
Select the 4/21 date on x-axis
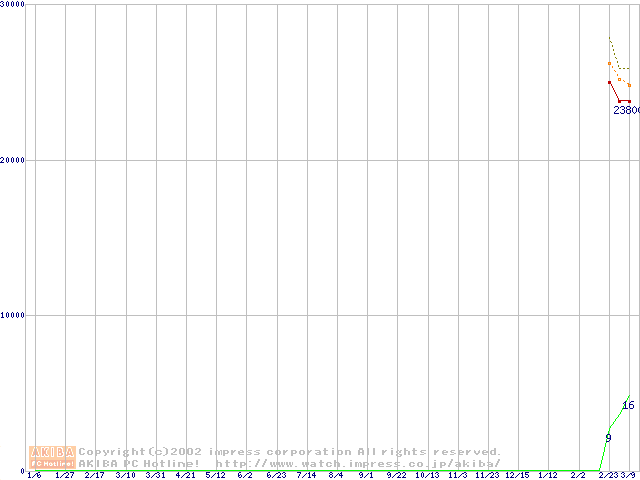(x=185, y=475)
